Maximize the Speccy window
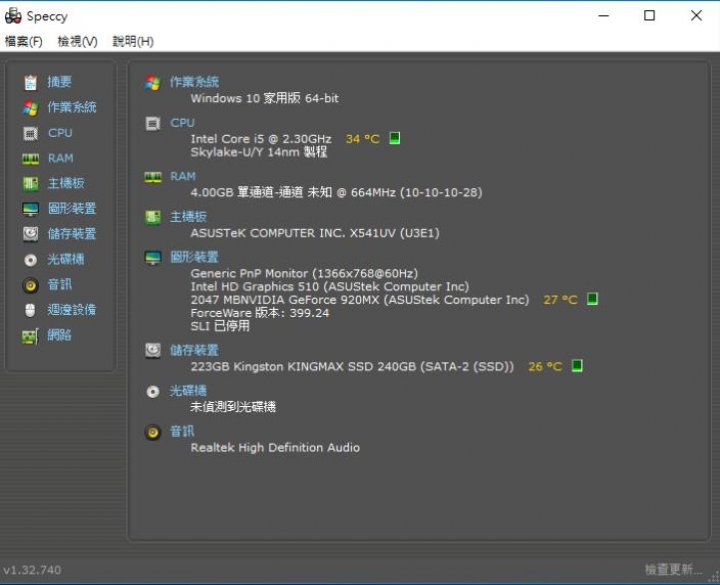720x585 pixels. (x=649, y=16)
